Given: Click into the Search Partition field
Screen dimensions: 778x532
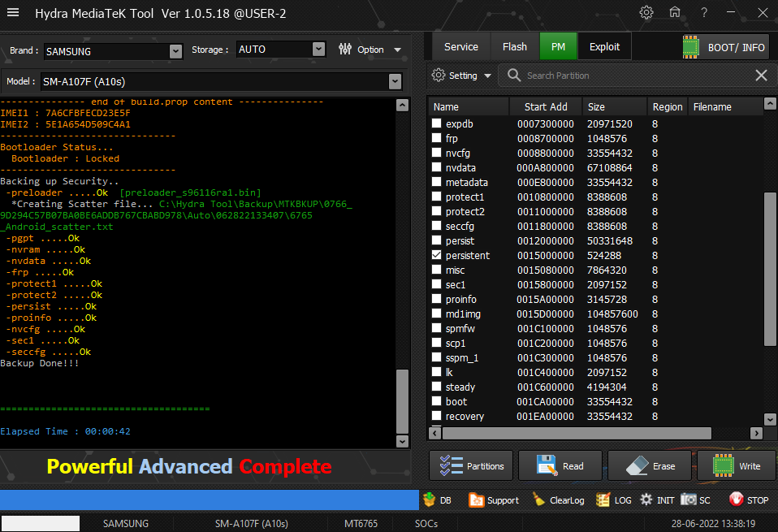Looking at the screenshot, I should pyautogui.click(x=638, y=76).
